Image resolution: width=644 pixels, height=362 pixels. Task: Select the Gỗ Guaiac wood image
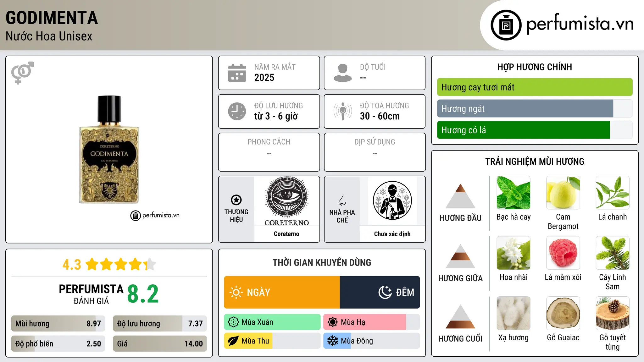pyautogui.click(x=563, y=313)
